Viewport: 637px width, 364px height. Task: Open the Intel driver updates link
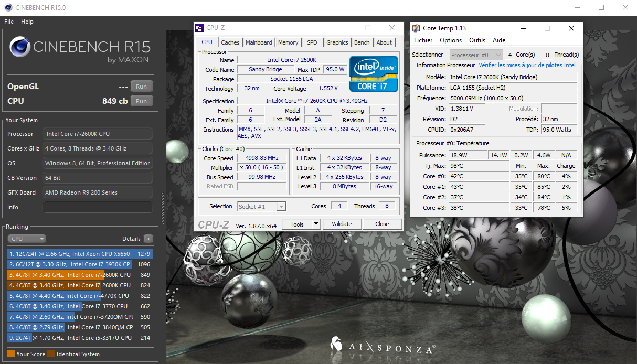pos(527,65)
